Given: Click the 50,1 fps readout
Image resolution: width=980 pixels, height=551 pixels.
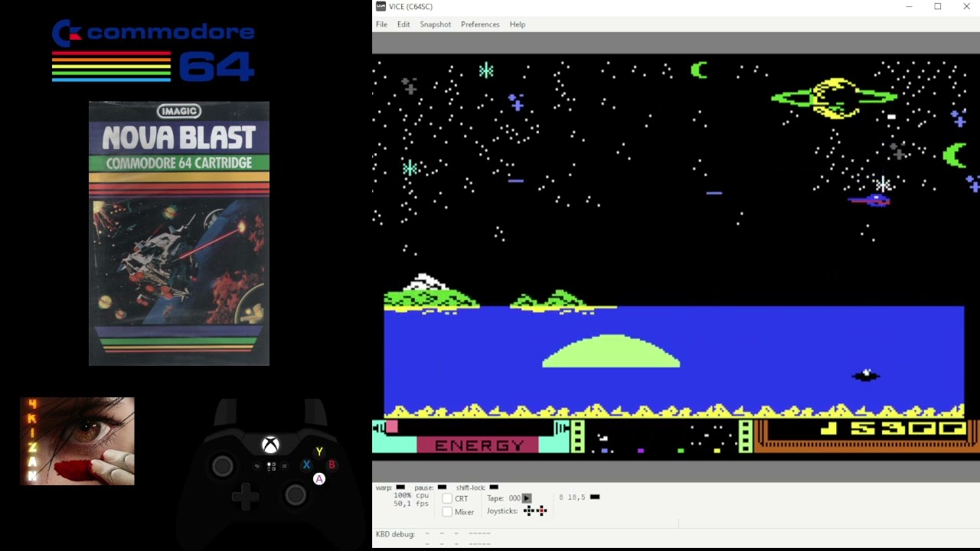Looking at the screenshot, I should (x=411, y=504).
